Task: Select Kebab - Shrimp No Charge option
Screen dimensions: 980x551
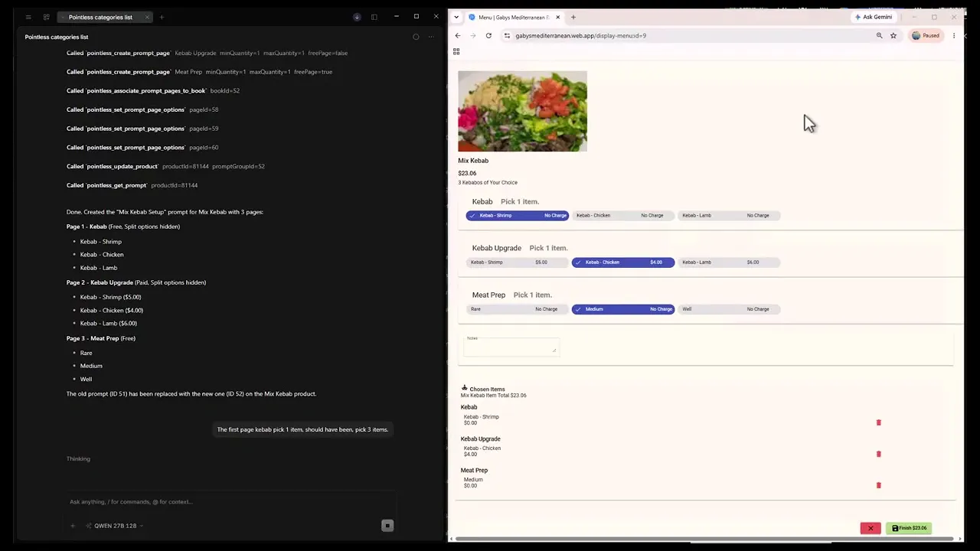Action: point(518,216)
